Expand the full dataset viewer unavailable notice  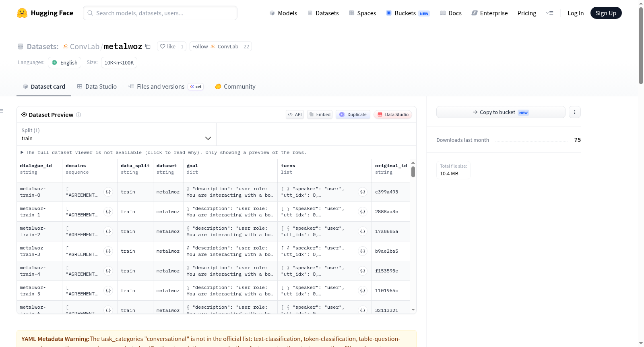tap(163, 152)
